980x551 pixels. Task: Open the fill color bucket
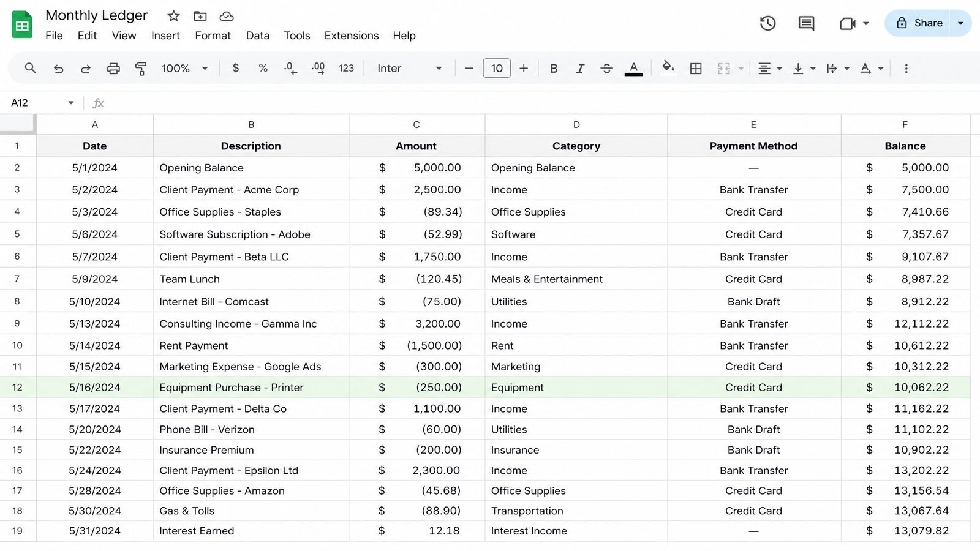[668, 67]
